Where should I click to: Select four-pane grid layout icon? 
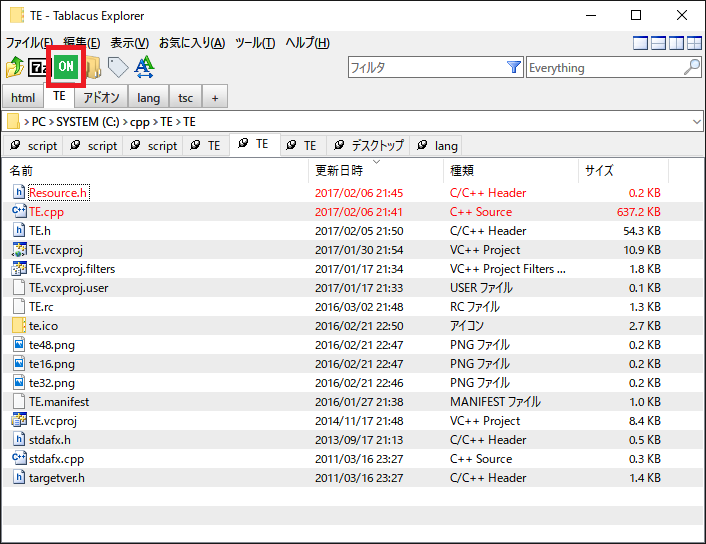[694, 43]
